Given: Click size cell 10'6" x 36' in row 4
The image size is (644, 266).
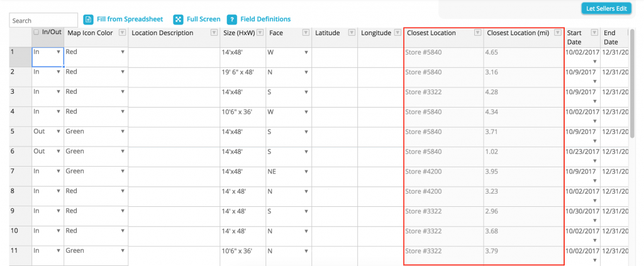Looking at the screenshot, I should pyautogui.click(x=243, y=116).
